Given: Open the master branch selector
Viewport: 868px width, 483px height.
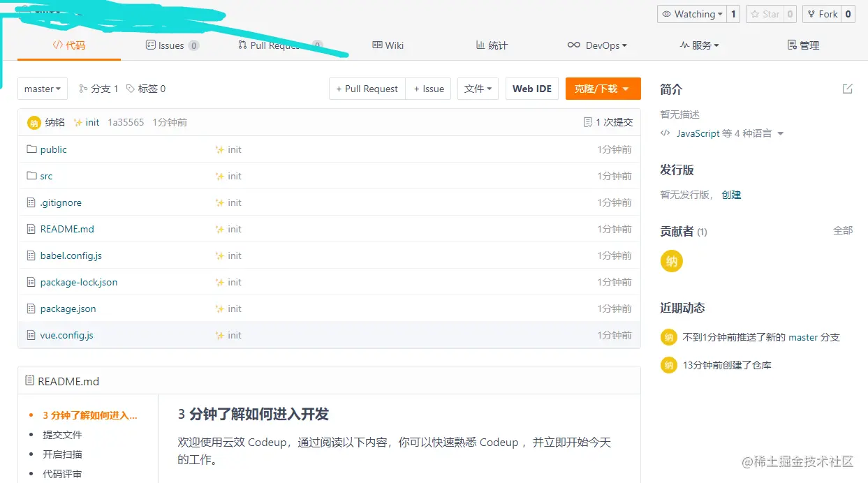Looking at the screenshot, I should point(43,89).
